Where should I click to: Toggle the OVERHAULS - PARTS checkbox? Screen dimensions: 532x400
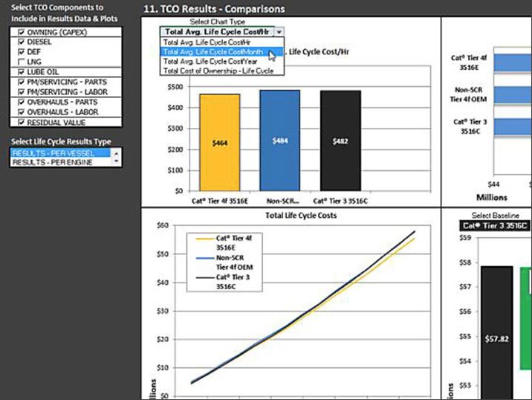[21, 102]
